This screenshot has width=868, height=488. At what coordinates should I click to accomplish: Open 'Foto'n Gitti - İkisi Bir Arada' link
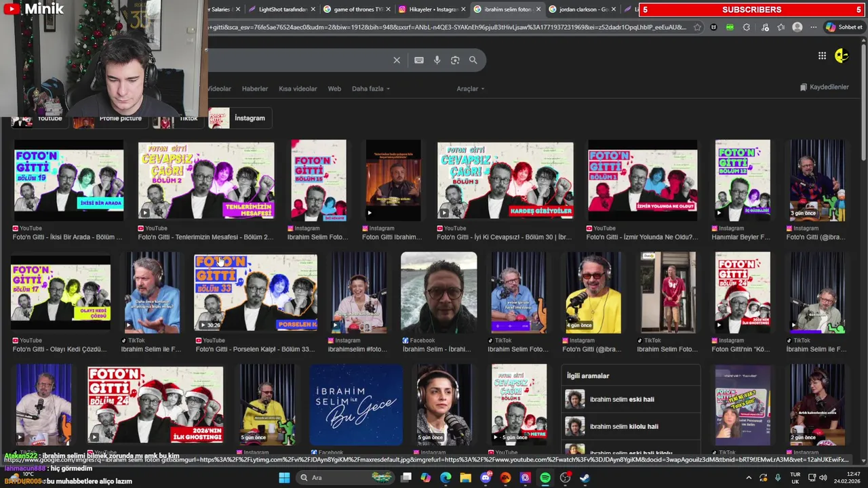[x=67, y=237]
